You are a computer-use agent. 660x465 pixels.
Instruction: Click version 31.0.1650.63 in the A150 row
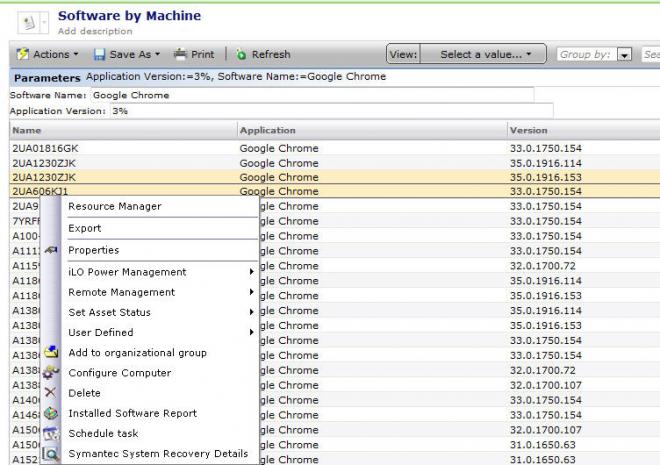pyautogui.click(x=543, y=445)
